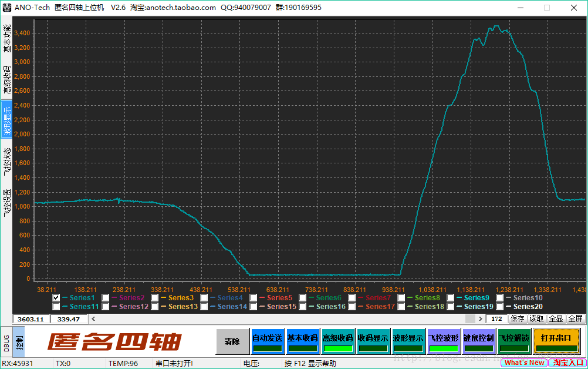Toggle the 飞控波形 button

[x=444, y=341]
